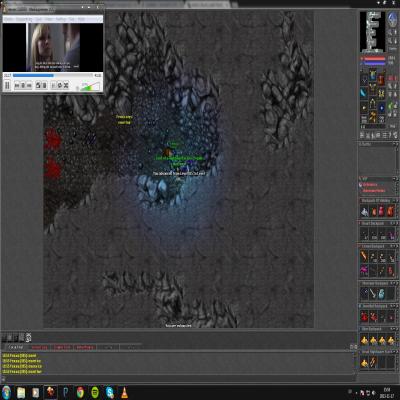The width and height of the screenshot is (400, 400).
Task: Click the VLC shuffle random icon
Action: tap(66, 86)
